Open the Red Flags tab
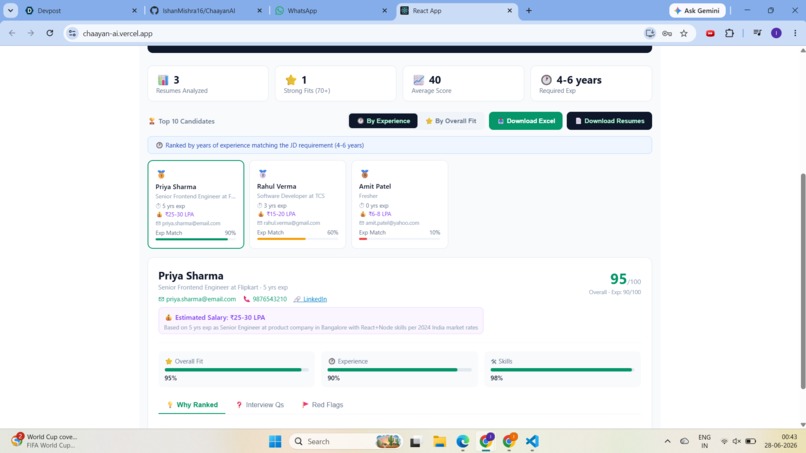Image resolution: width=806 pixels, height=453 pixels. click(x=322, y=405)
